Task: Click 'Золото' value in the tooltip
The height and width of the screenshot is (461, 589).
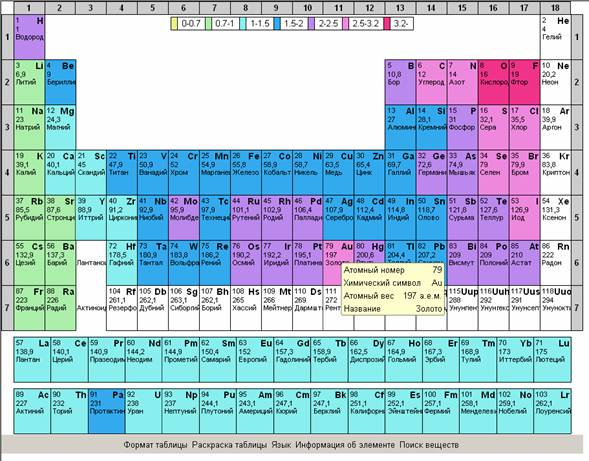Action: (429, 309)
